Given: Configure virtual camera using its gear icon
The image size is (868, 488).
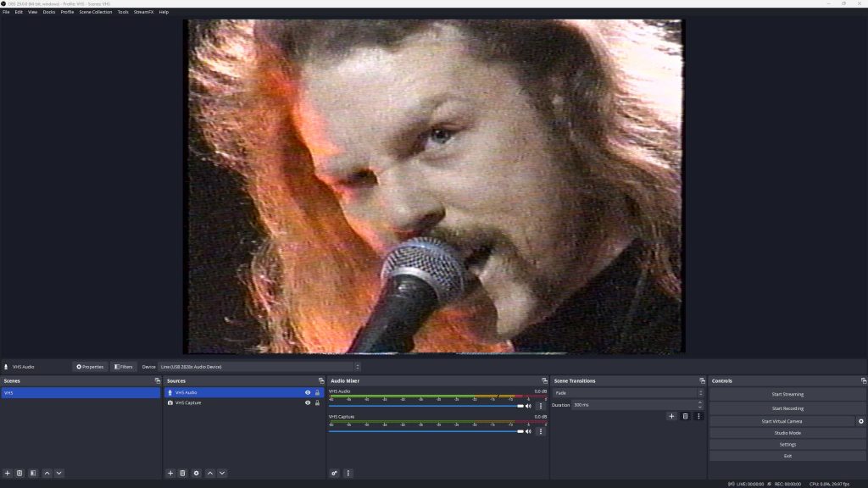Looking at the screenshot, I should [x=861, y=421].
